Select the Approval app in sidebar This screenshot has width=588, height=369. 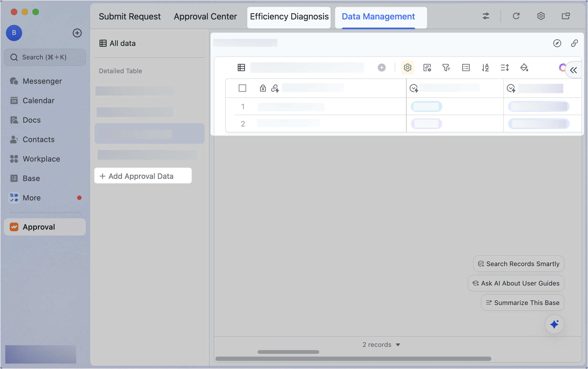click(45, 227)
